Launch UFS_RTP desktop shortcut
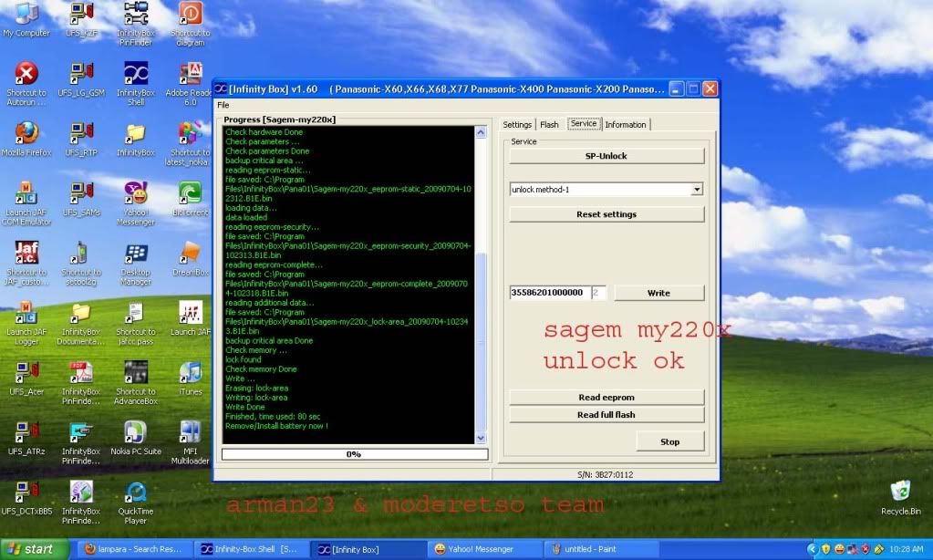Viewport: 933px width, 560px height. 81,139
